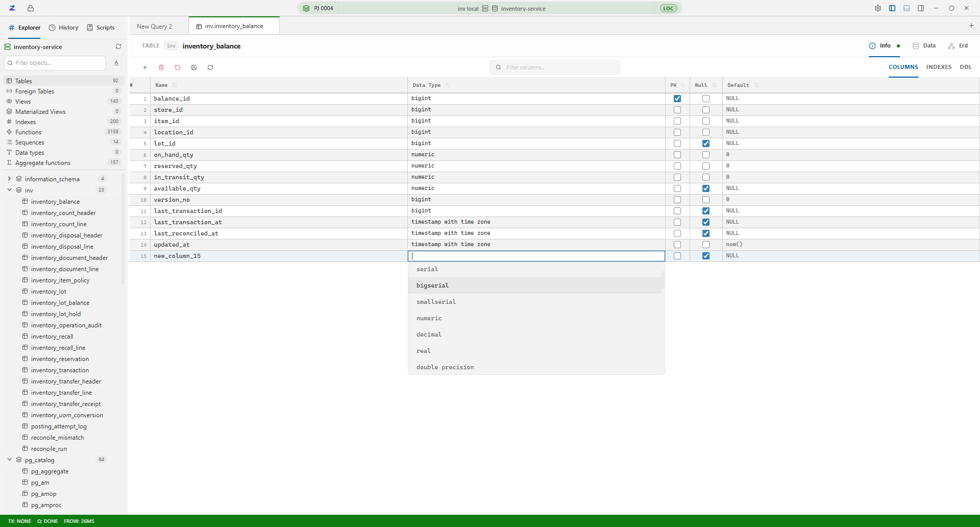This screenshot has width=980, height=527.
Task: Collapse the inv schema in the explorer
Action: click(x=9, y=189)
